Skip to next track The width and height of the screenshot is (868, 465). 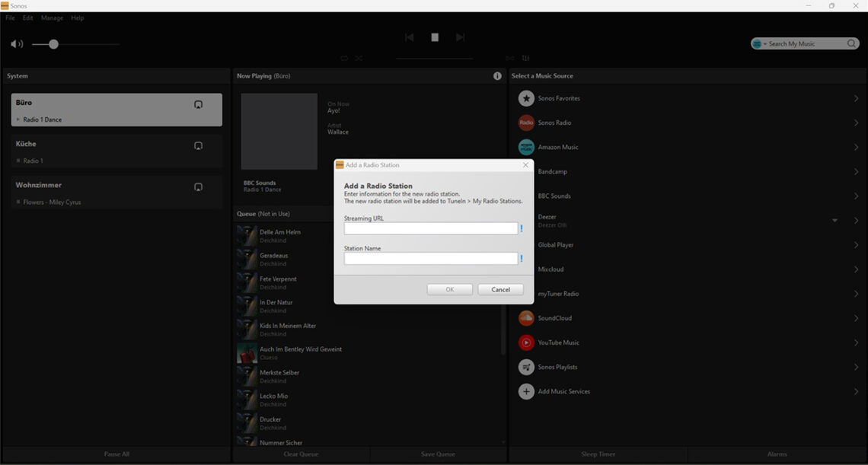460,37
